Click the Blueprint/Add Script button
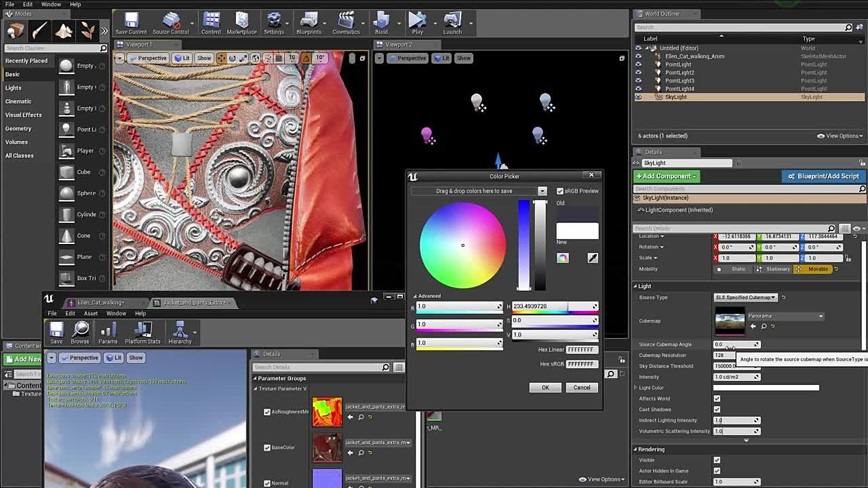The width and height of the screenshot is (868, 488). [x=823, y=176]
